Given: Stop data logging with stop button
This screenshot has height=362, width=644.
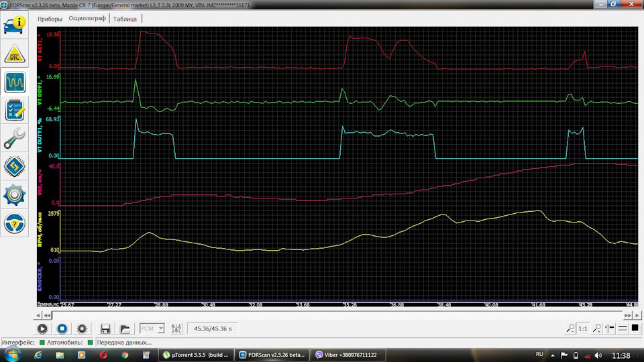Looking at the screenshot, I should (x=62, y=328).
